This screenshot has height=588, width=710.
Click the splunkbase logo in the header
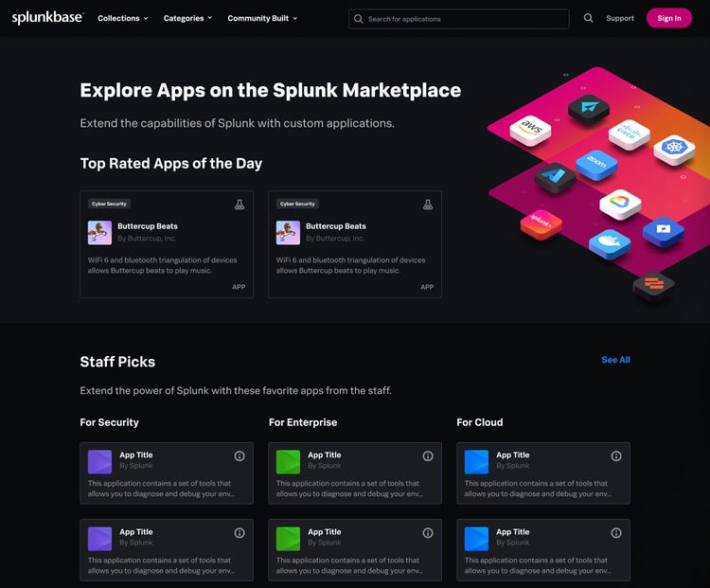[x=47, y=18]
